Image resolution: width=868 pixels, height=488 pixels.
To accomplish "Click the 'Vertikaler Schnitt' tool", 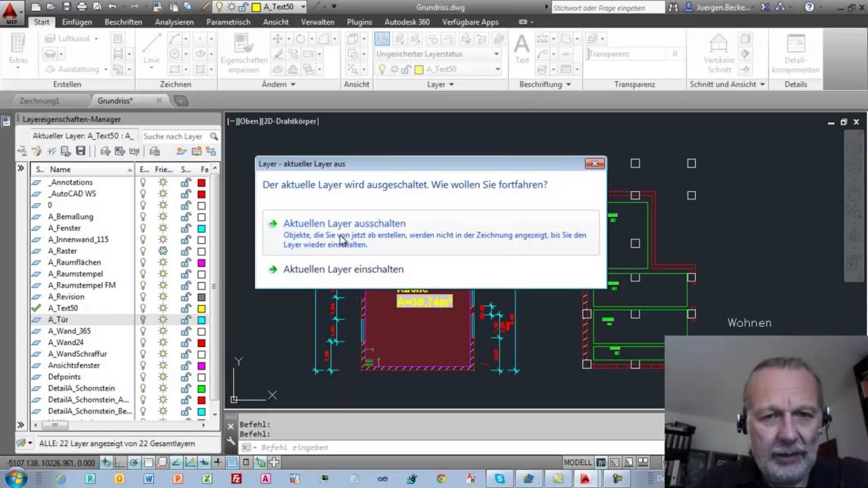I will click(x=719, y=53).
